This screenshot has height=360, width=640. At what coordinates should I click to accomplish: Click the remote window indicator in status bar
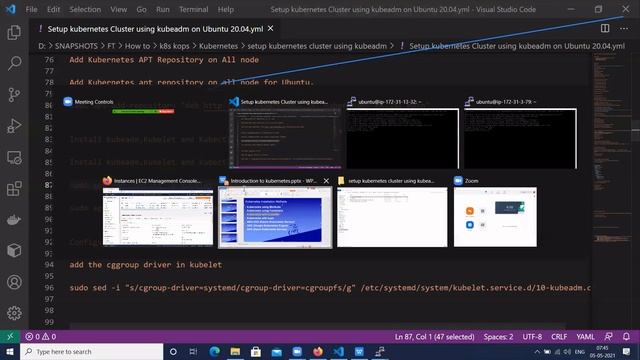(10, 337)
